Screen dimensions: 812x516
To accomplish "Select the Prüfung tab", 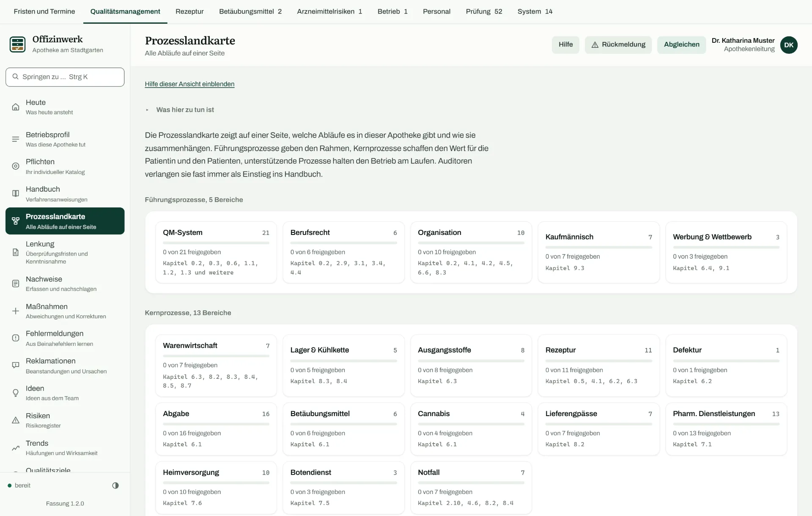I will click(x=484, y=11).
